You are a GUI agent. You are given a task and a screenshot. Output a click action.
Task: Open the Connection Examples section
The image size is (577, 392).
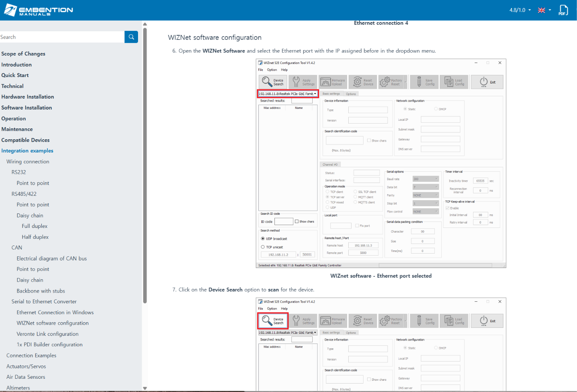(x=31, y=355)
